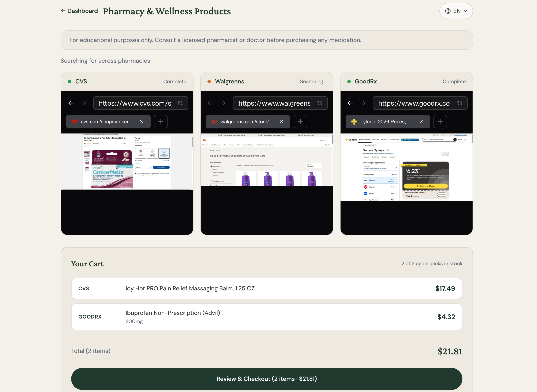
Task: Select the walgreens.com/store tab
Action: pyautogui.click(x=246, y=122)
